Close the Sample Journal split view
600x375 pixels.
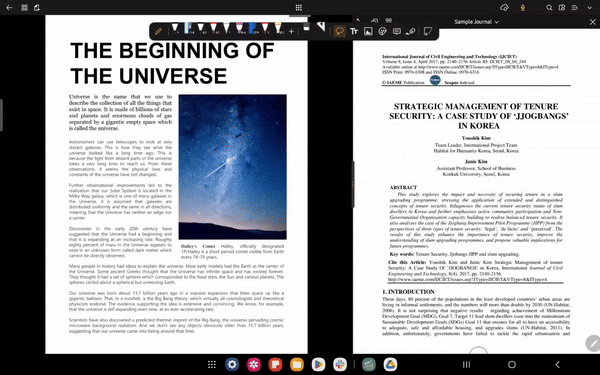(x=593, y=22)
